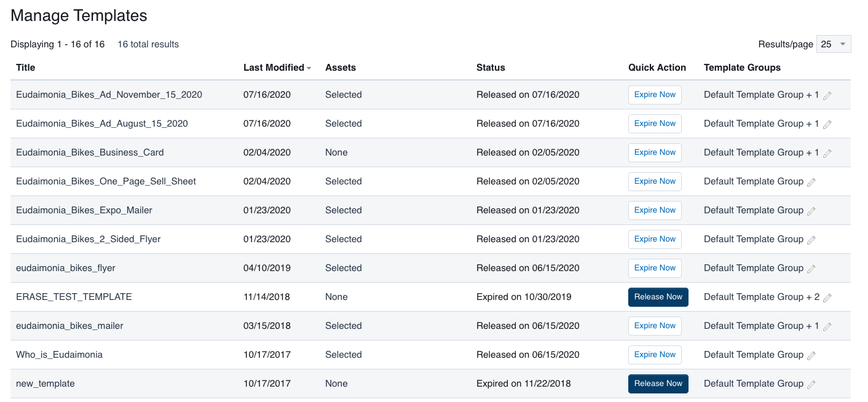
Task: Edit template groups for Eudaimonia_Bikes_Ad_November_15_2020
Action: click(x=827, y=95)
